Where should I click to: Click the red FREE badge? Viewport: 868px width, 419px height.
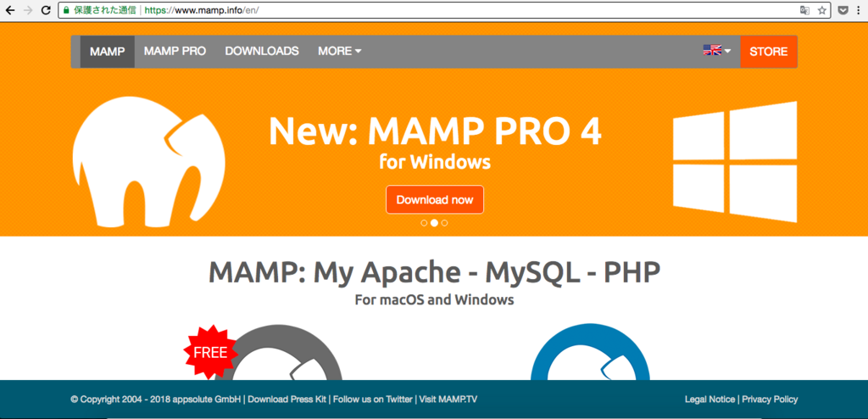tap(210, 353)
